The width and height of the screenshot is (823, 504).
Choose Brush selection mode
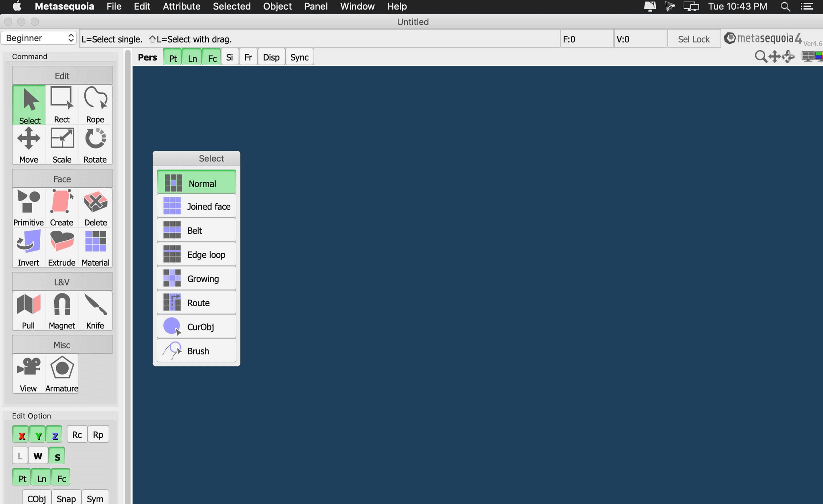coord(196,351)
